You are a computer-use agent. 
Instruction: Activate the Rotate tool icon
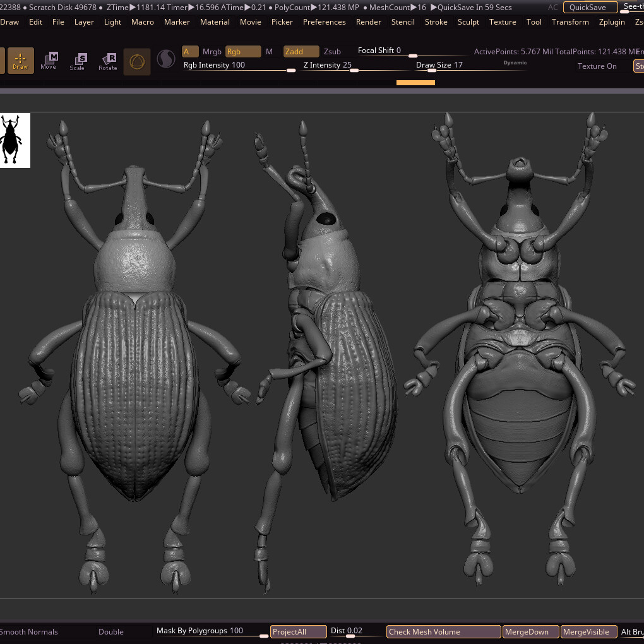click(108, 61)
